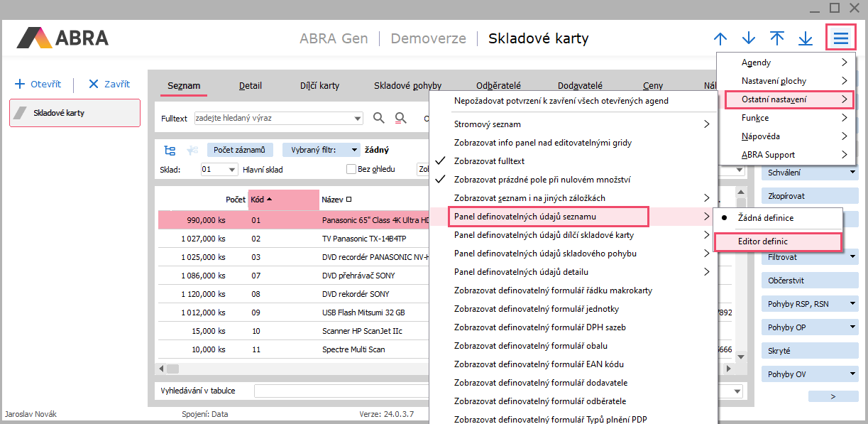This screenshot has width=868, height=424.
Task: Choose Editor definic from the submenu
Action: click(778, 241)
